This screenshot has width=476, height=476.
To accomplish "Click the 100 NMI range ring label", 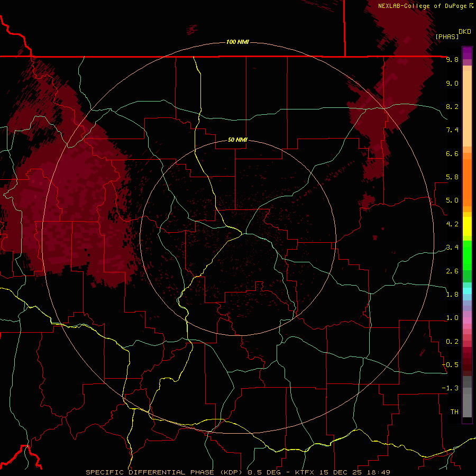I will pos(237,42).
